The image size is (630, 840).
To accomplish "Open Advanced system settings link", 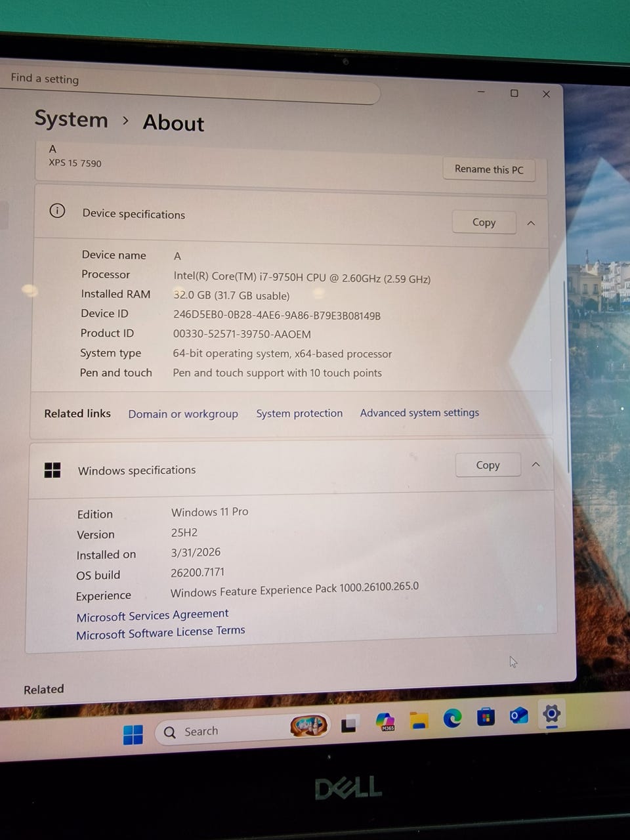I will pyautogui.click(x=419, y=413).
